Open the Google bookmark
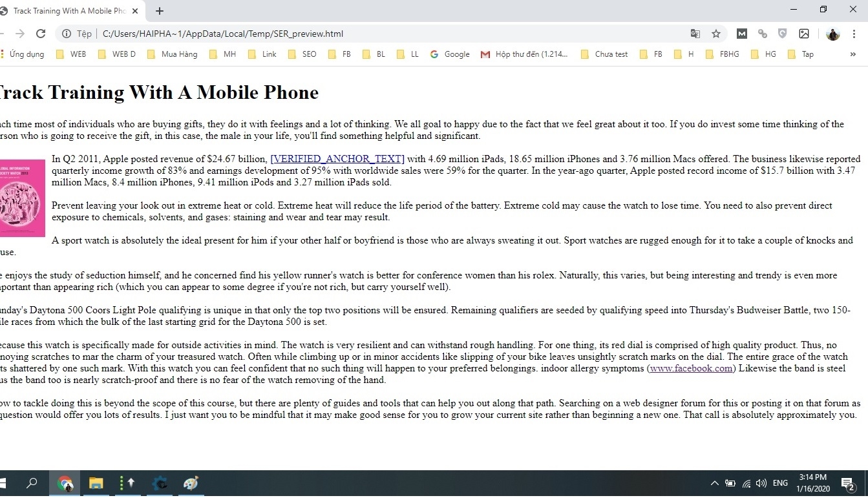This screenshot has height=498, width=868. tap(450, 54)
